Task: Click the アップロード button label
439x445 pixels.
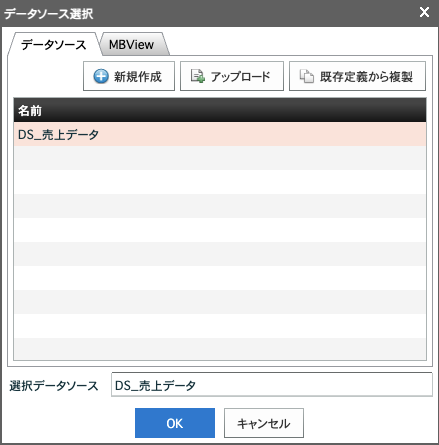Action: pos(240,76)
